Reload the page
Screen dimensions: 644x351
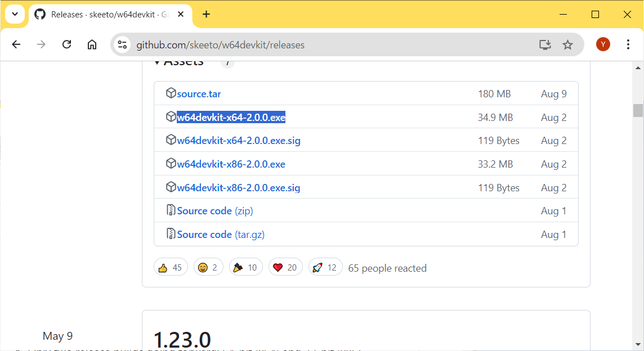click(x=66, y=44)
